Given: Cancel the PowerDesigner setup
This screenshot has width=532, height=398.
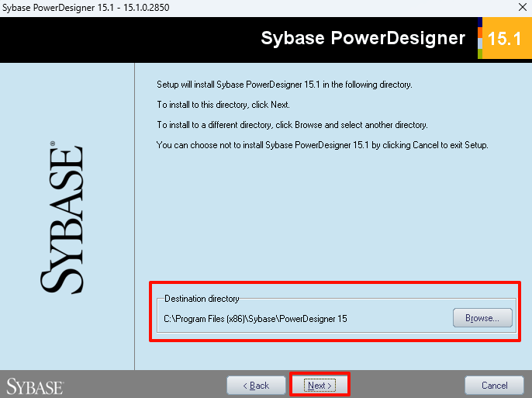Looking at the screenshot, I should click(x=494, y=386).
